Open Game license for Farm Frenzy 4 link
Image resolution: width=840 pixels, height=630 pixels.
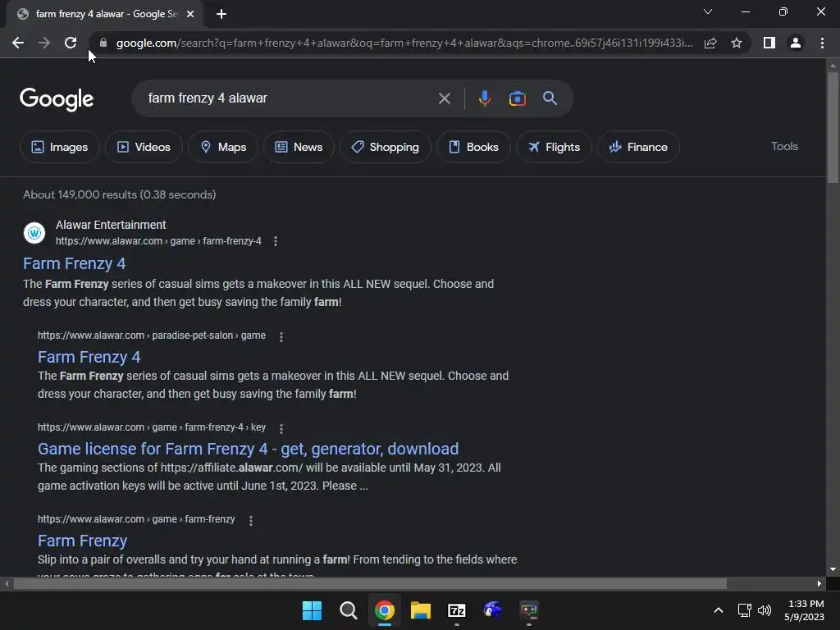(x=248, y=449)
